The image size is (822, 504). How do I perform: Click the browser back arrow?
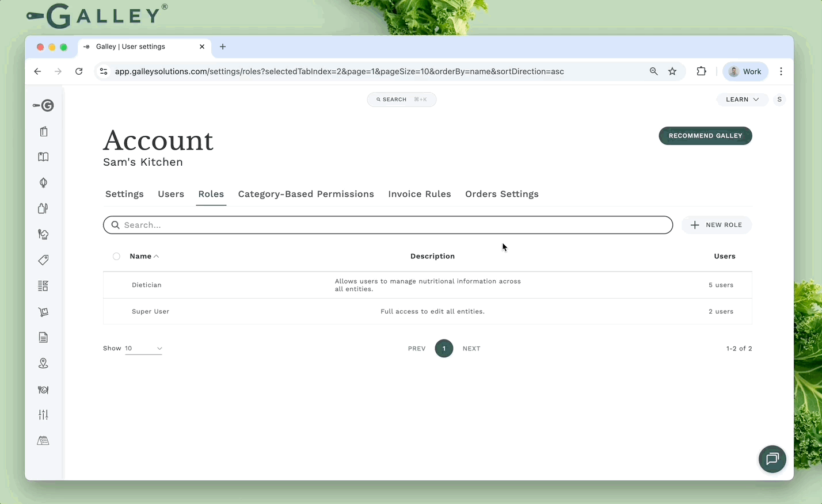click(37, 71)
